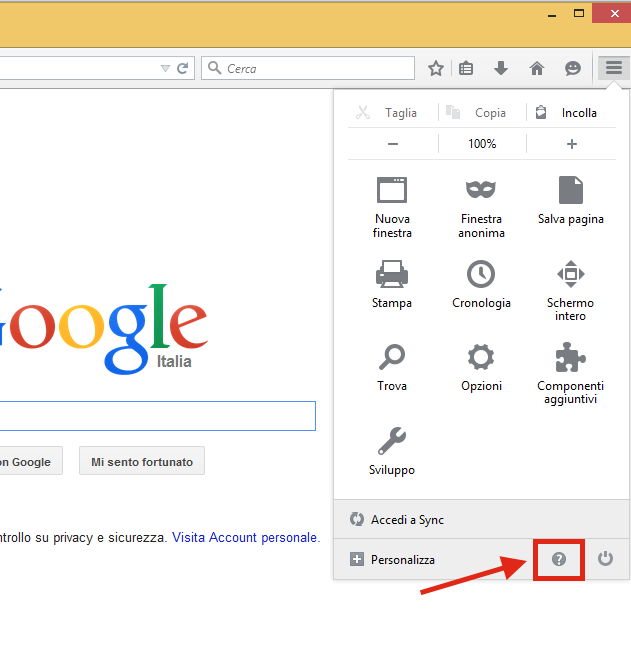The image size is (631, 667).
Task: Open Cronologia history
Action: pyautogui.click(x=481, y=284)
